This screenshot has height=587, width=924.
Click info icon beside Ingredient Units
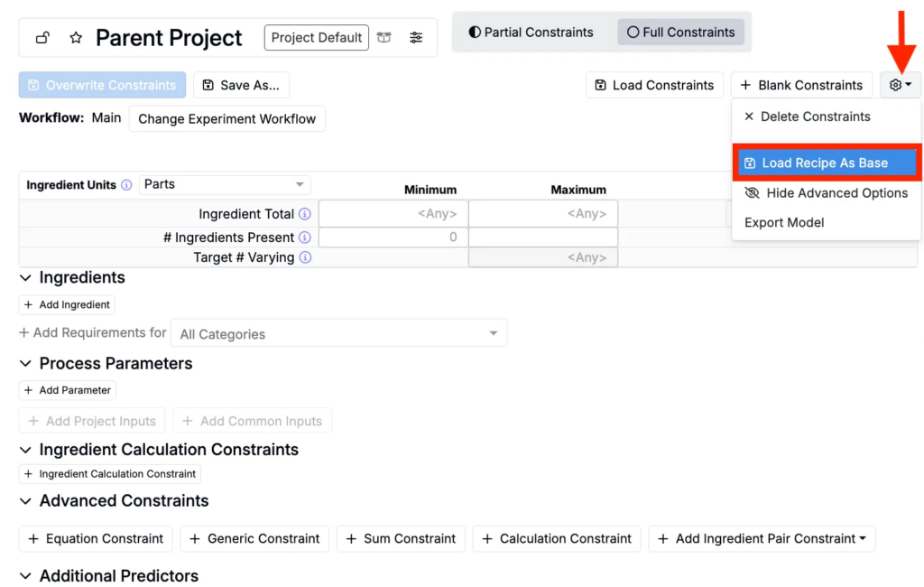point(126,185)
